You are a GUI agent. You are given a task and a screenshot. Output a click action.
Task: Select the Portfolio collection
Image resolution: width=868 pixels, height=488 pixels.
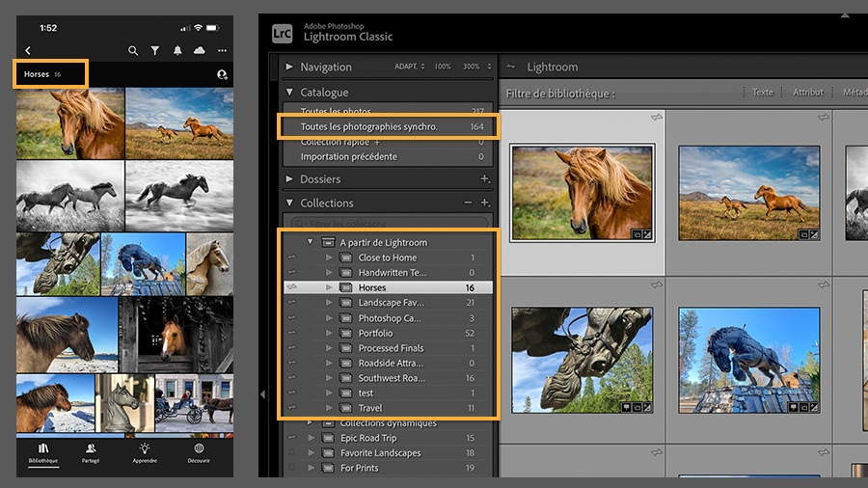[x=375, y=333]
